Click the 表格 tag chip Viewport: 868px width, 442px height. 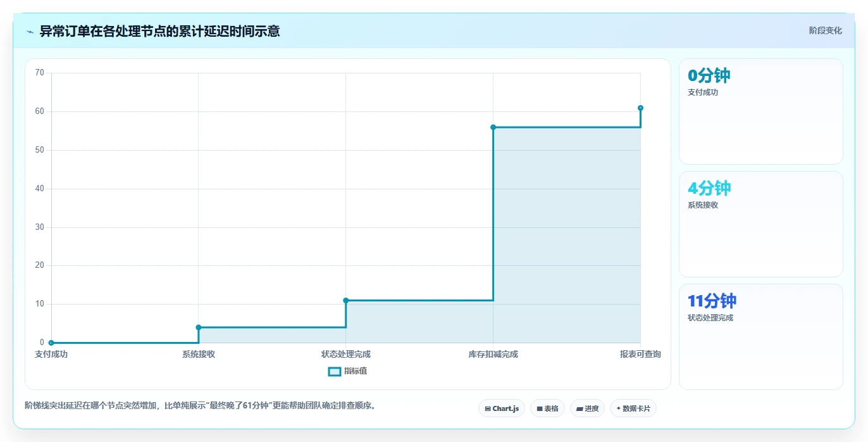click(547, 408)
